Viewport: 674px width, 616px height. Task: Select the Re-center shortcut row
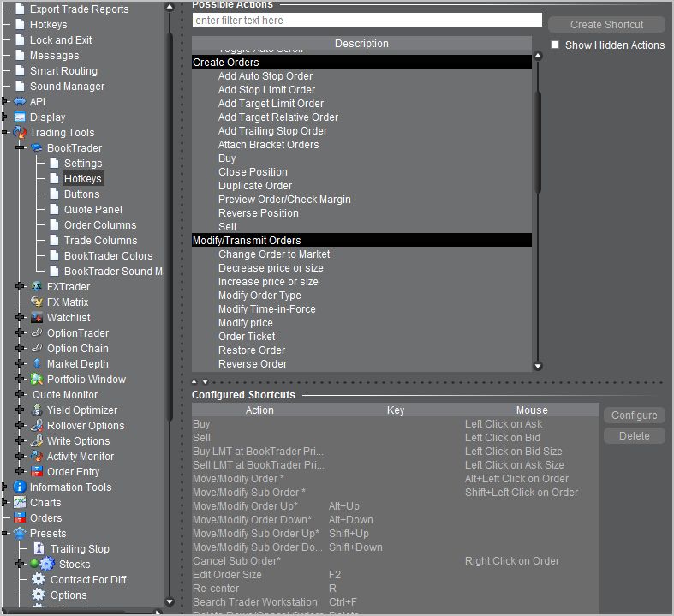395,589
